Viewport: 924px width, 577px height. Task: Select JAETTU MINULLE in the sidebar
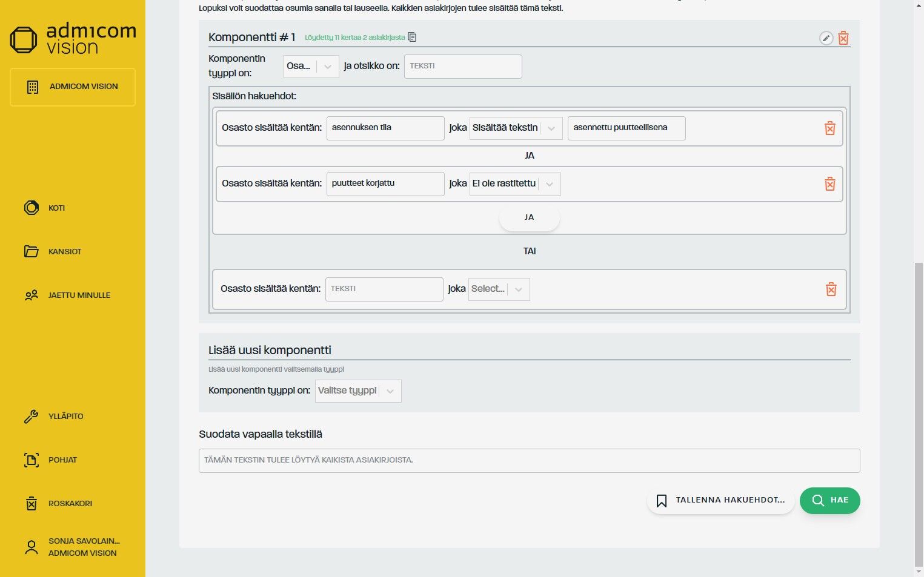(79, 295)
